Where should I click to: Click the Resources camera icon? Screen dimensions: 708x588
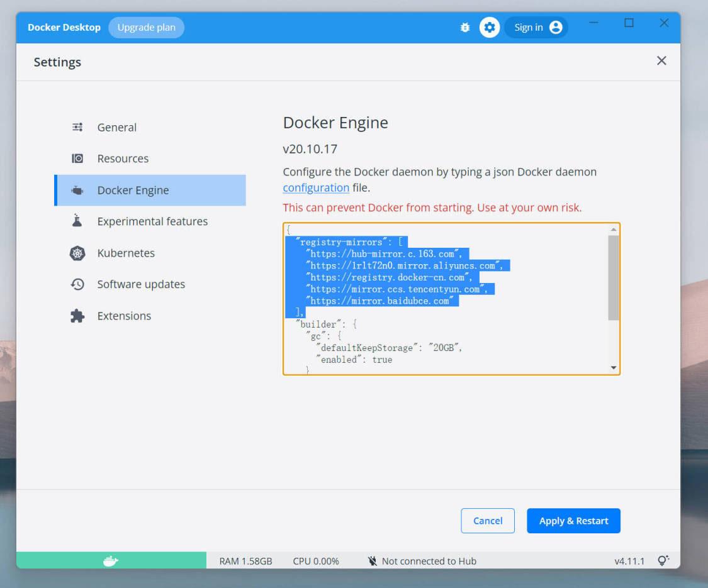pos(77,158)
